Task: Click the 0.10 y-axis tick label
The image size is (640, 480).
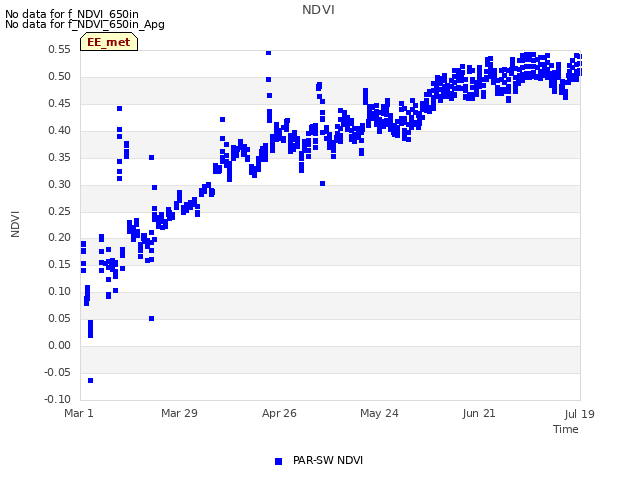Action: point(59,291)
